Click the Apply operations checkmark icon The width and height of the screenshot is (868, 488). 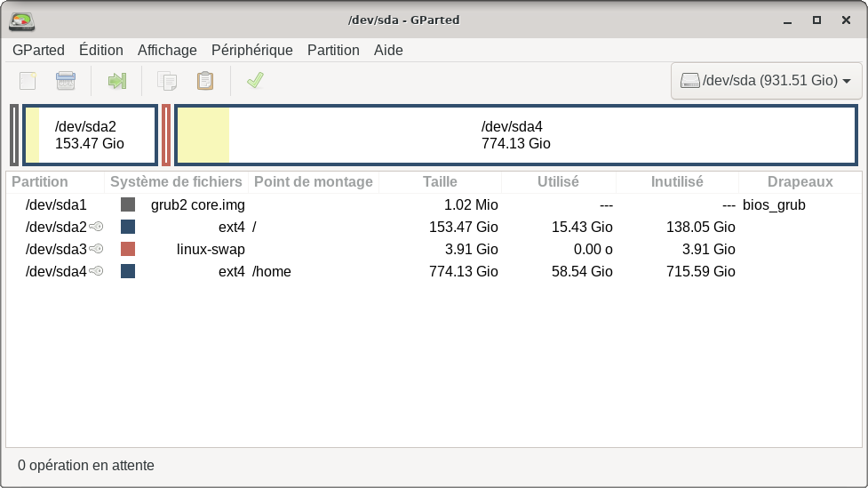click(255, 81)
